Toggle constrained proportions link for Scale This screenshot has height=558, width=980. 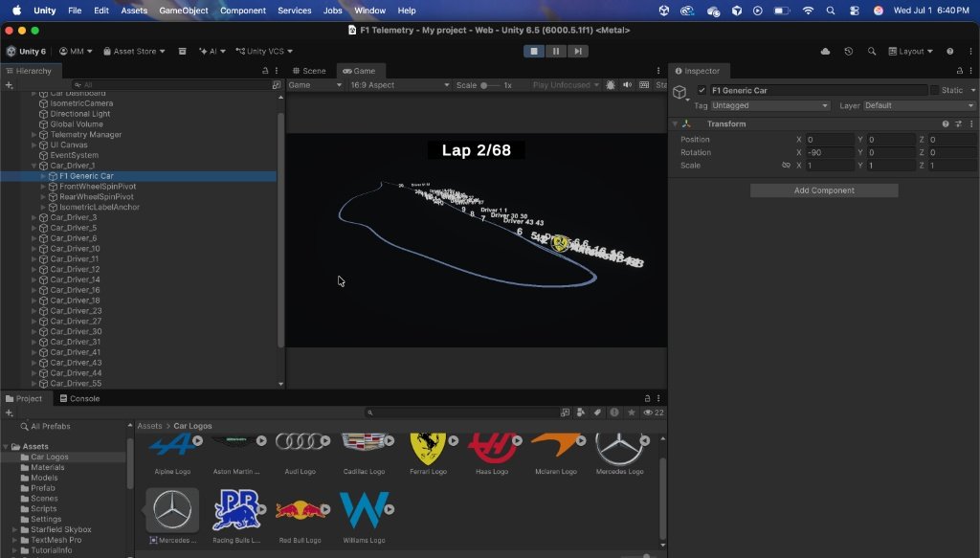coord(786,166)
